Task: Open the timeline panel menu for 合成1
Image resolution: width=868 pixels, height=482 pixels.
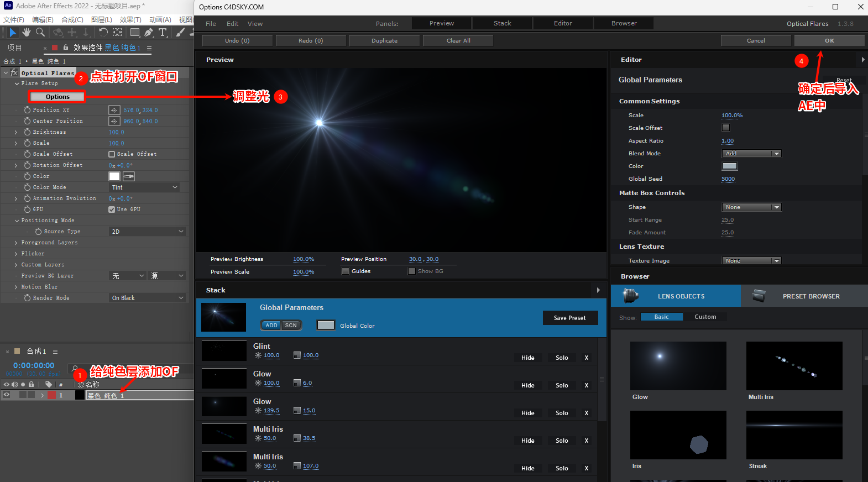Action: coord(55,352)
